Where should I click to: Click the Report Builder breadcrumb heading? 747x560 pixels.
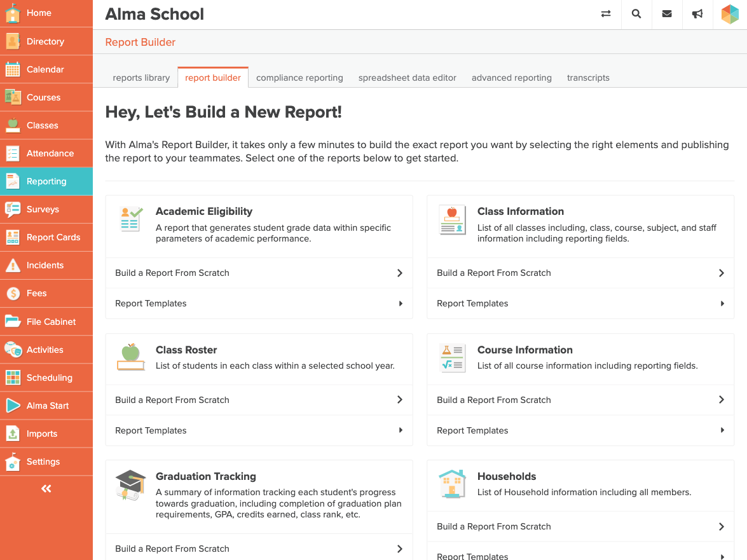pyautogui.click(x=140, y=42)
